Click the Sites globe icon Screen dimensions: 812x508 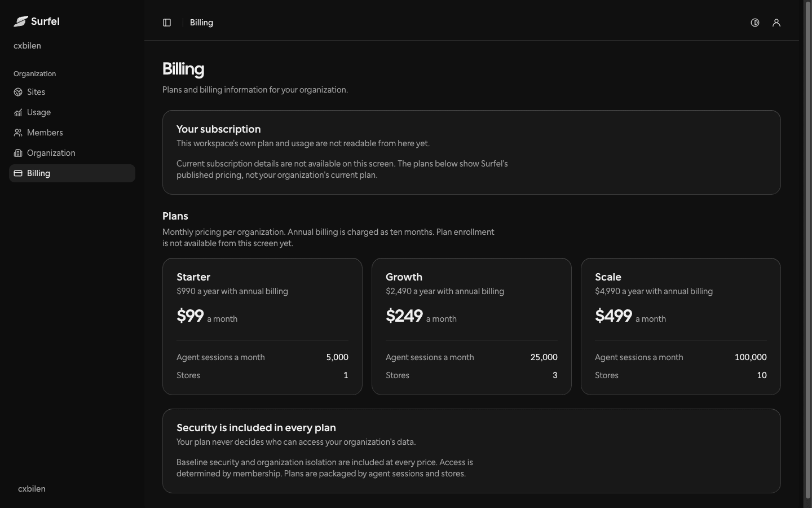(18, 92)
